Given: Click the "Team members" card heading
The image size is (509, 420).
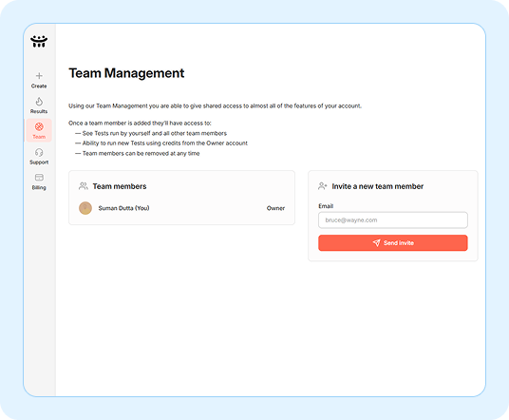Looking at the screenshot, I should coord(120,186).
